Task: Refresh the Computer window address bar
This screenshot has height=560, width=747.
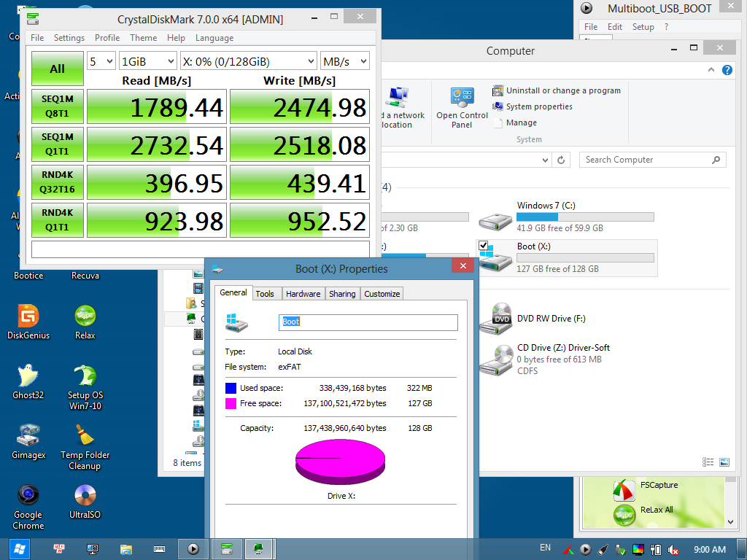Action: [561, 160]
